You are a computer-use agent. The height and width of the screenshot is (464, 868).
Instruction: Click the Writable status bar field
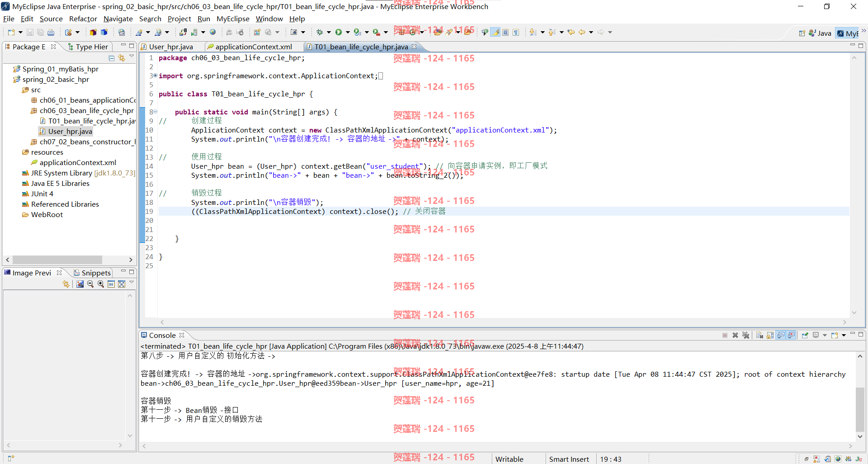(x=509, y=459)
